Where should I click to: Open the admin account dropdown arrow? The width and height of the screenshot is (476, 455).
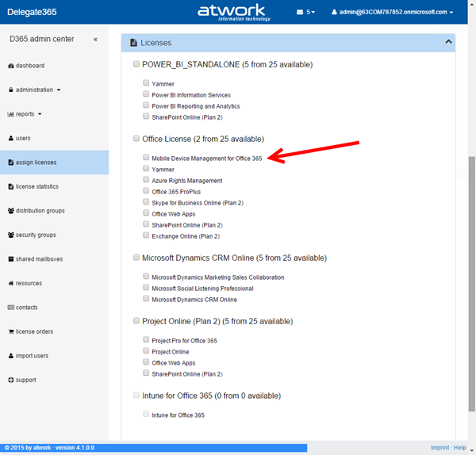click(451, 13)
